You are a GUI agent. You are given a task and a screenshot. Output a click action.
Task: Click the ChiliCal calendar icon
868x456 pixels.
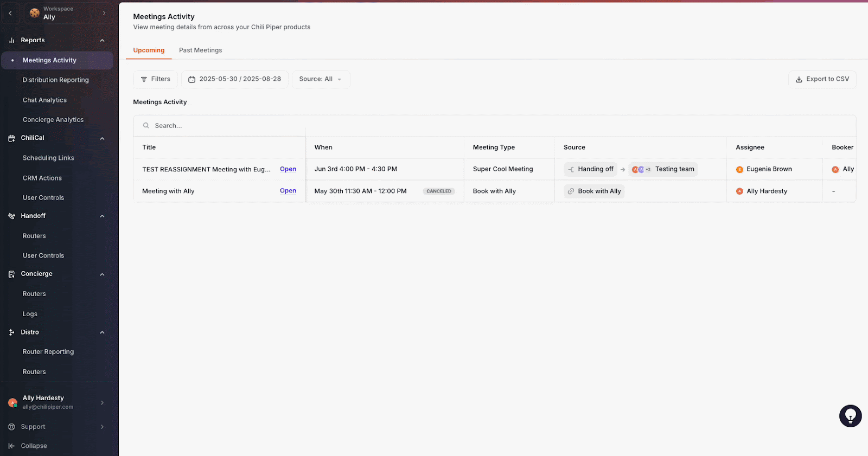(11, 138)
